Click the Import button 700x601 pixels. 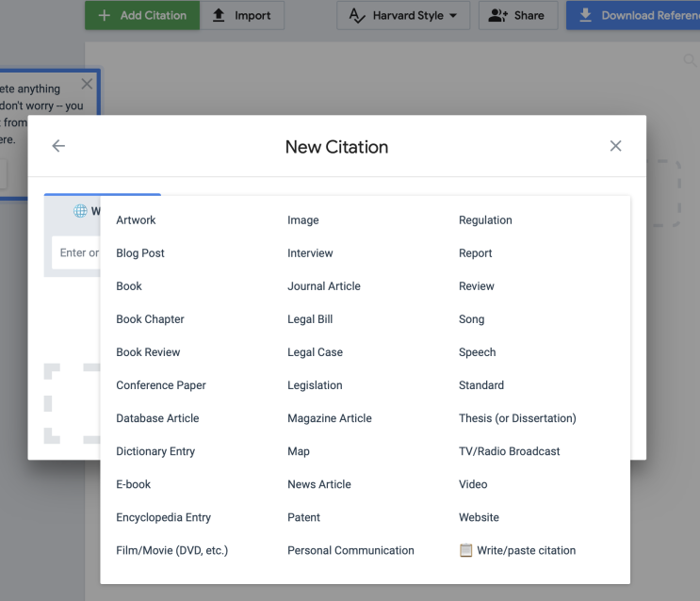tap(242, 15)
